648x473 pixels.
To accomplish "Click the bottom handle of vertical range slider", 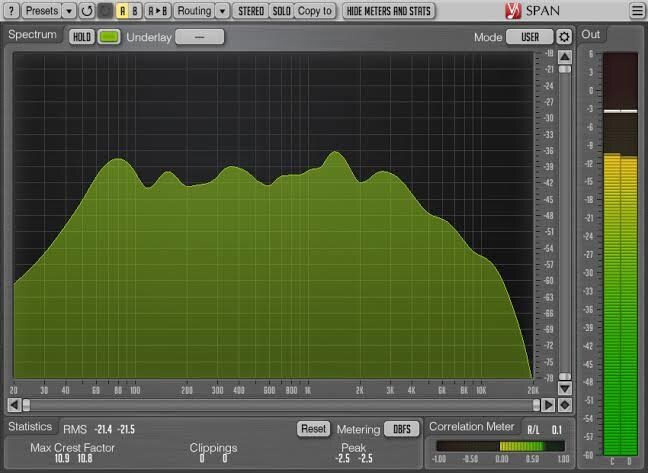I will (x=565, y=376).
